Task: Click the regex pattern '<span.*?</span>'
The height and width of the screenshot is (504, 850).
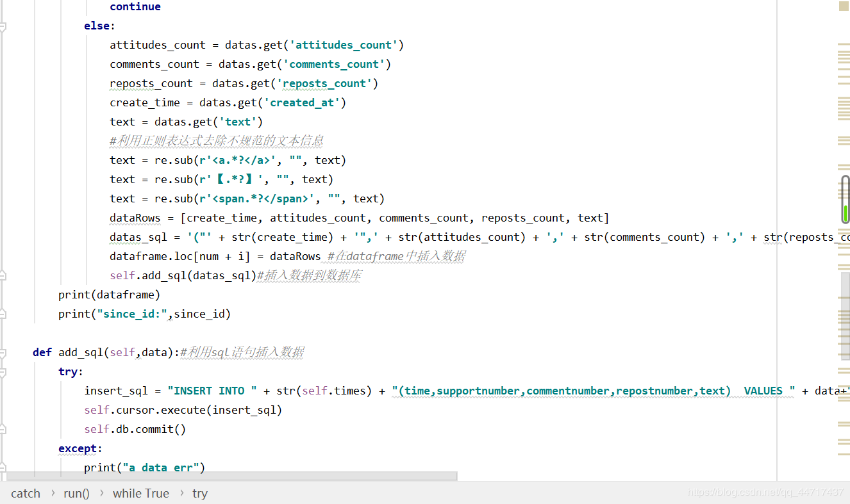Action: [x=257, y=199]
